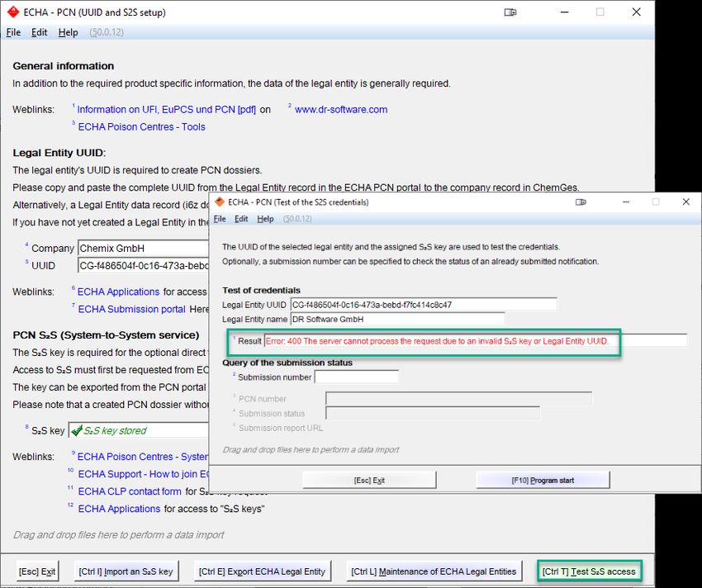
Task: Click the Legal Entity name field DR Software GmbH
Action: pyautogui.click(x=397, y=320)
